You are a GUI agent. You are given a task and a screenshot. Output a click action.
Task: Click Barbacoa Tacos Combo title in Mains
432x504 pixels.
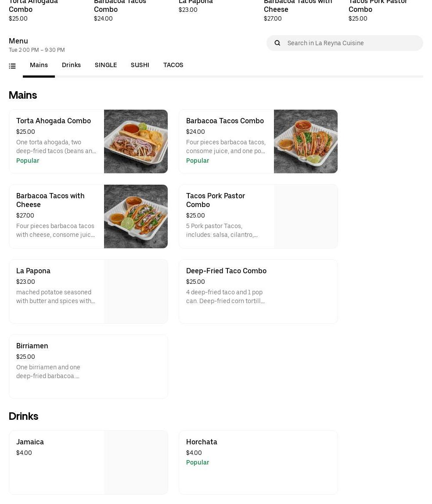(x=225, y=121)
